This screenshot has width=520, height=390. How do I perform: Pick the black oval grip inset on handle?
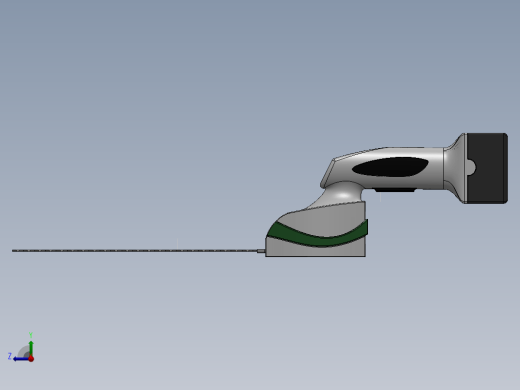(x=390, y=167)
